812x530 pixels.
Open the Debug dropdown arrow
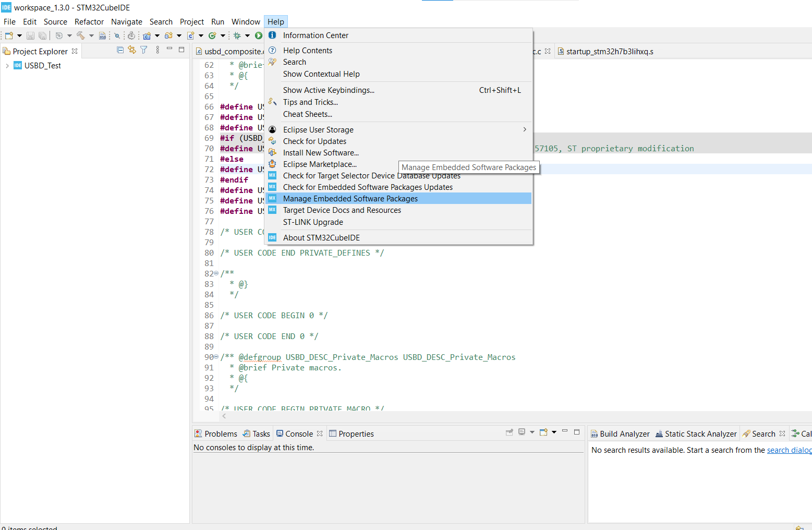(x=247, y=35)
